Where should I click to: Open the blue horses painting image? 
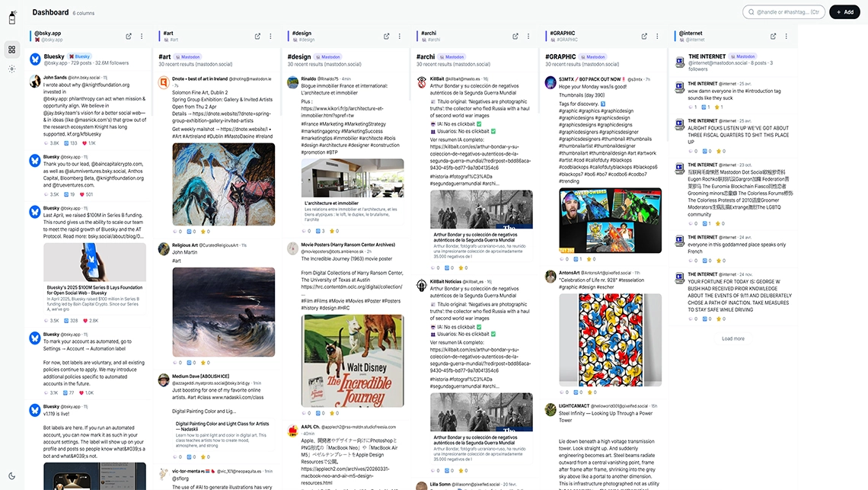click(224, 184)
